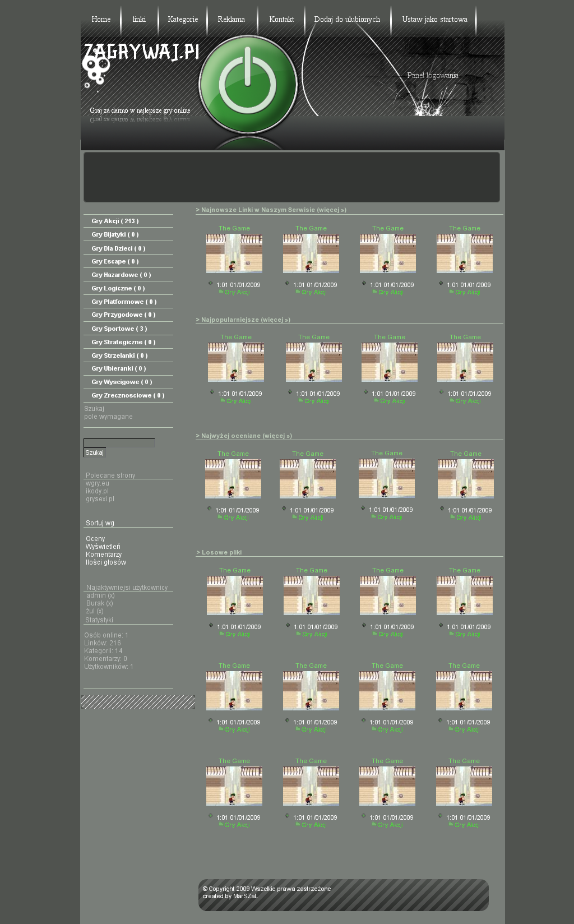This screenshot has height=924, width=574.
Task: Click into the search text field
Action: tap(119, 443)
